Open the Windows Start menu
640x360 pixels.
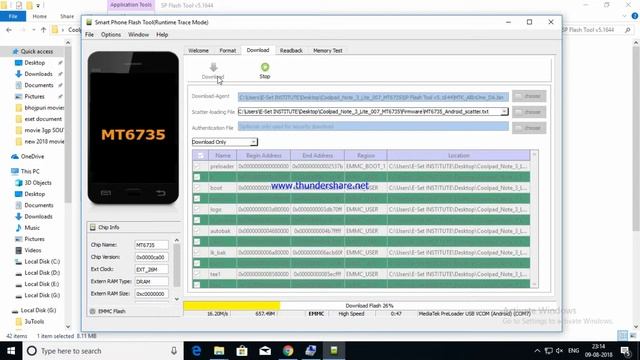tap(11, 351)
